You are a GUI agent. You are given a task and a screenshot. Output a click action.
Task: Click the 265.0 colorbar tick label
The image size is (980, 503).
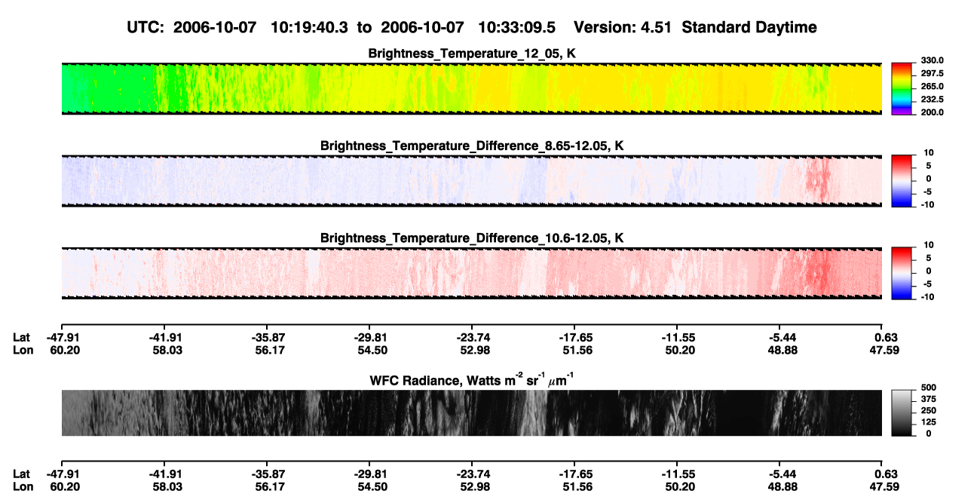(x=933, y=86)
